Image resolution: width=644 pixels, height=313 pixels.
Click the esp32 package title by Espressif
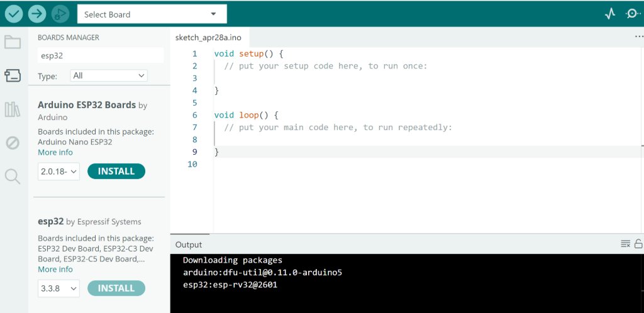(50, 221)
